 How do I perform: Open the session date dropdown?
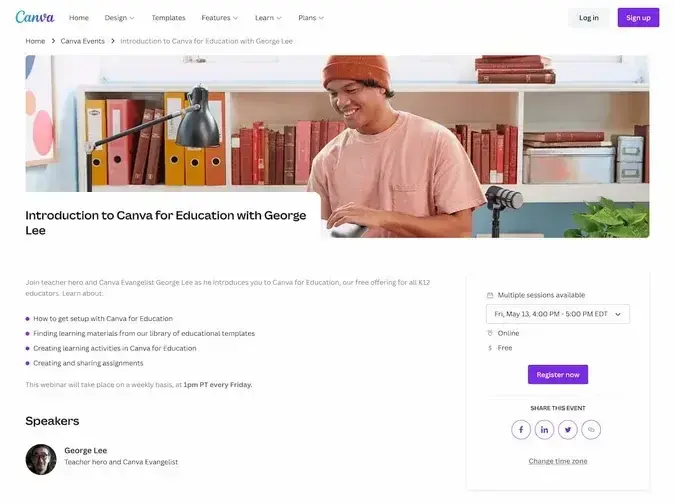click(558, 314)
